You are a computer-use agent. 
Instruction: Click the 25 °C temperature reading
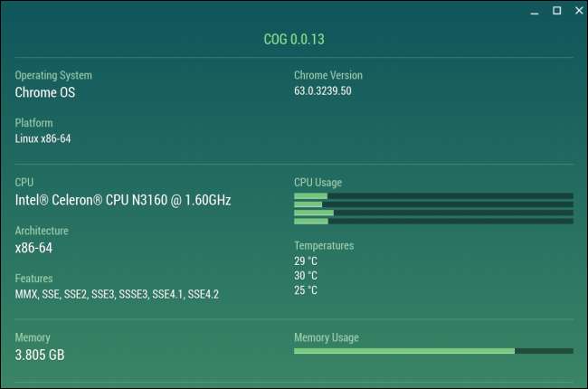tap(306, 290)
